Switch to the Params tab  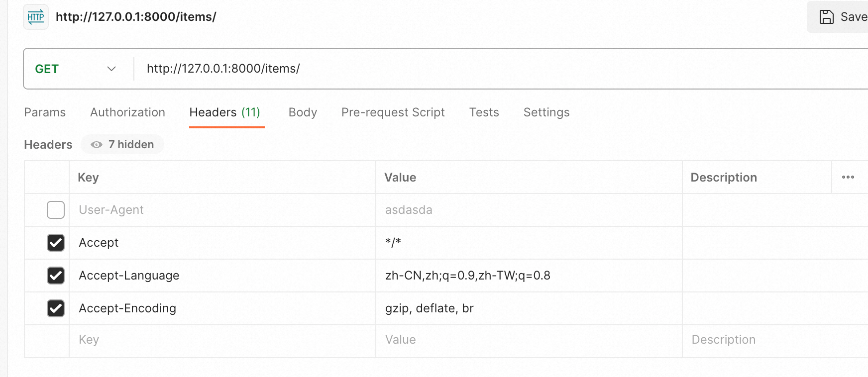click(x=45, y=112)
